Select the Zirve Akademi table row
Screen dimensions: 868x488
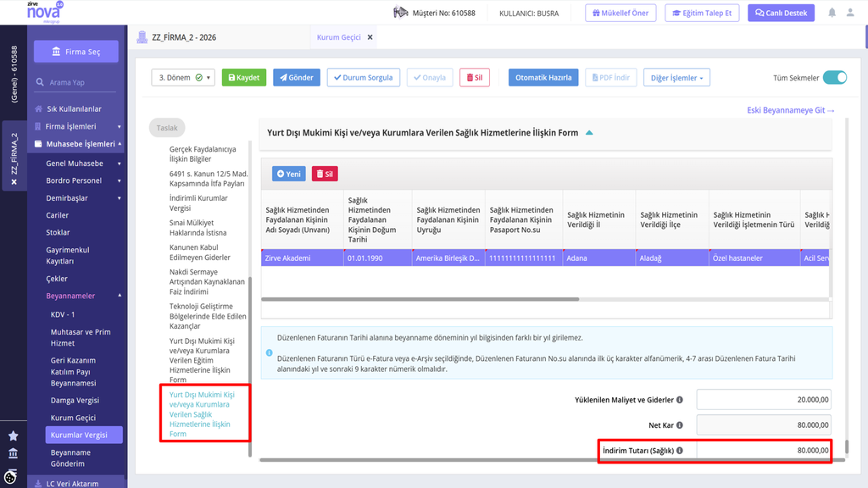tap(545, 258)
